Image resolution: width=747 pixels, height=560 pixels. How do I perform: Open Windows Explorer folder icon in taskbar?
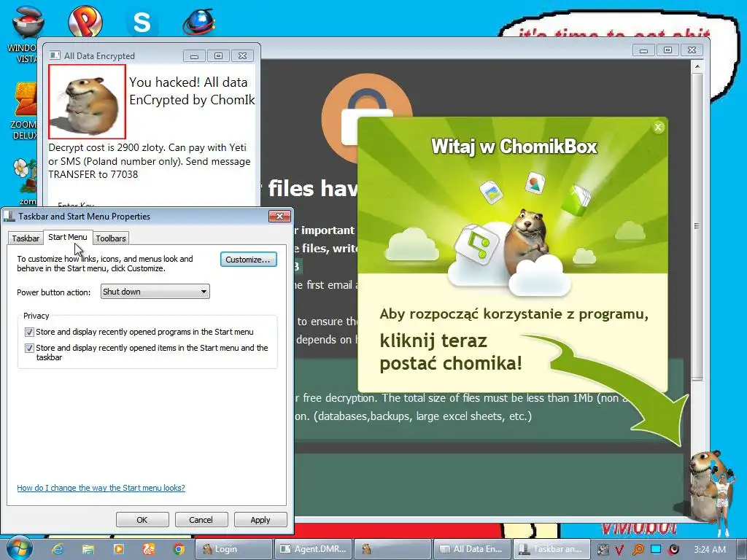pyautogui.click(x=88, y=549)
